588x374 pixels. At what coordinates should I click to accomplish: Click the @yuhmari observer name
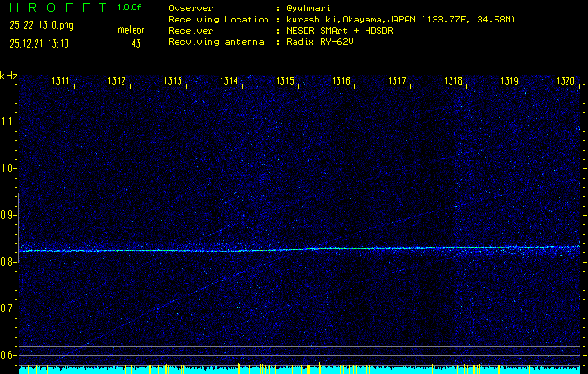click(x=308, y=7)
